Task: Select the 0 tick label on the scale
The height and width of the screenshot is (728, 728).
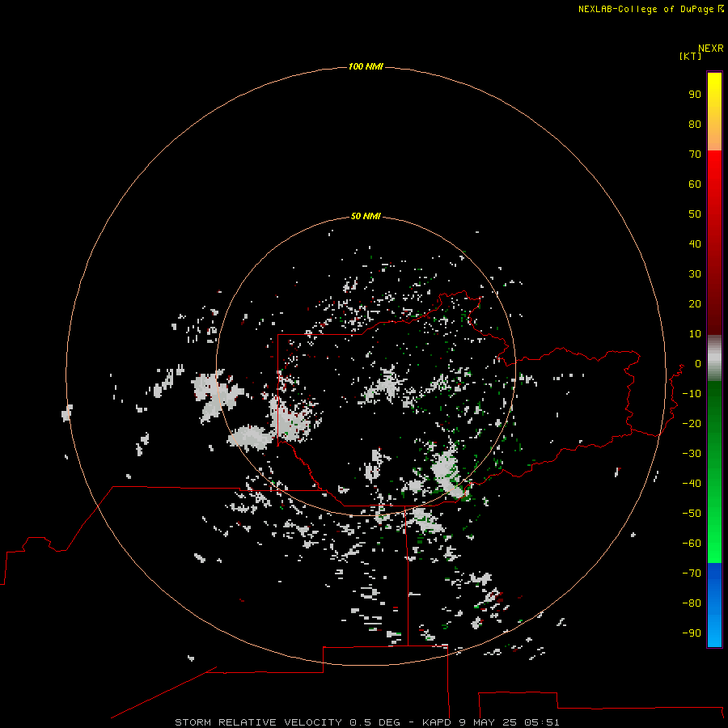Action: (x=698, y=364)
